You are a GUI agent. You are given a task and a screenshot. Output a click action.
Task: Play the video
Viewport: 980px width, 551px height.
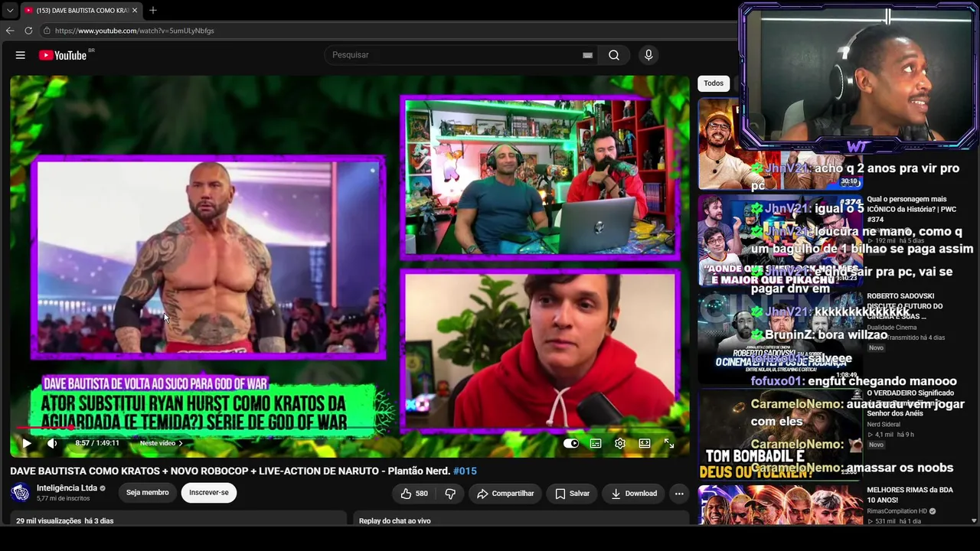point(27,443)
